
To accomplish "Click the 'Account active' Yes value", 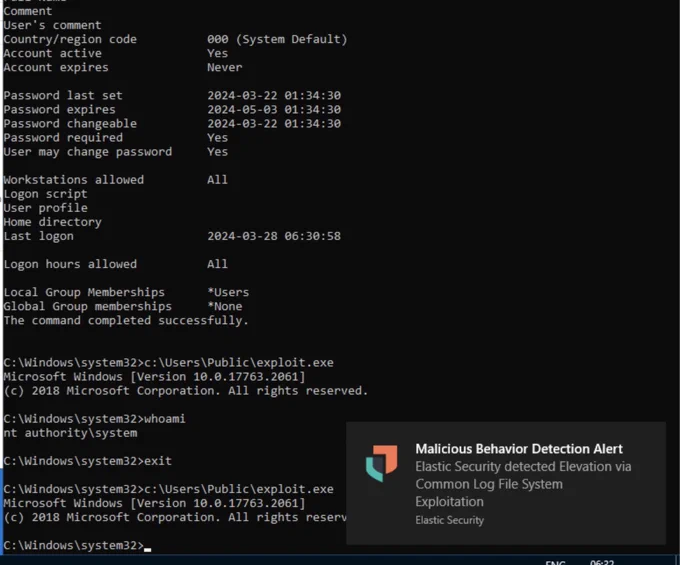I will click(217, 53).
